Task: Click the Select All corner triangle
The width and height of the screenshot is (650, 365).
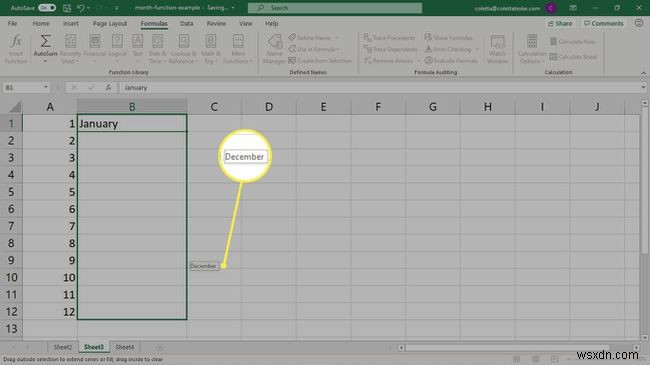Action: point(15,107)
